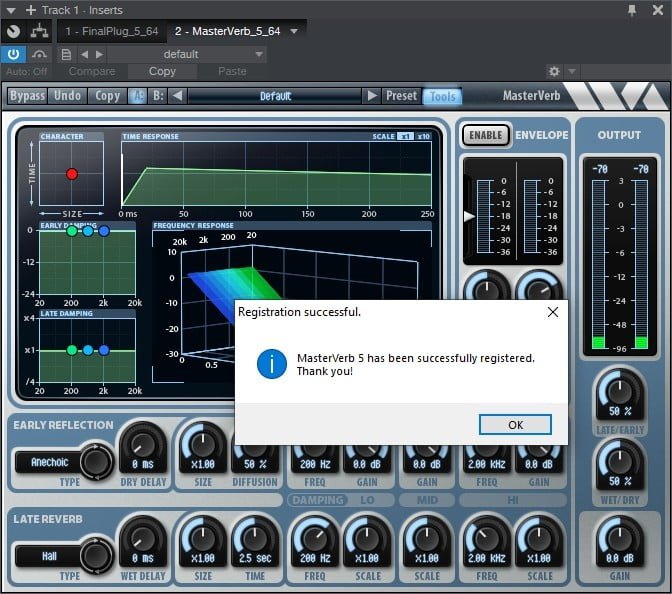Select the B: settings slot
Viewport: 672px width, 594px height.
click(x=158, y=96)
